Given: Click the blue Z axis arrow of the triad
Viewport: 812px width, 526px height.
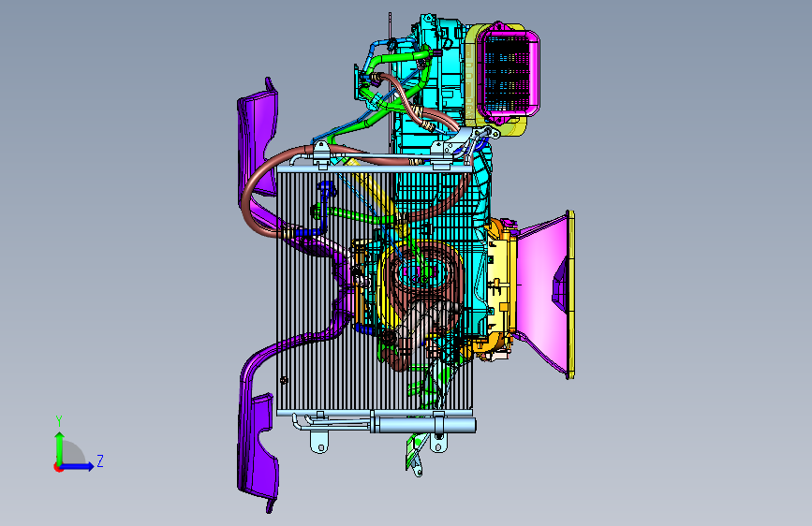Looking at the screenshot, I should (78, 466).
